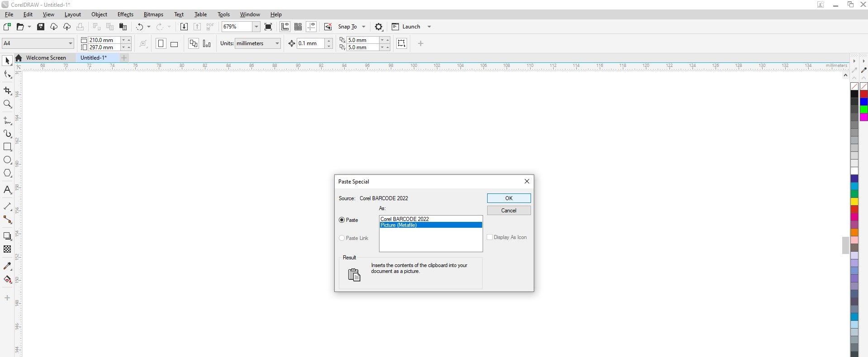Switch to the Welcome Screen tab
Image resolution: width=868 pixels, height=357 pixels.
46,58
